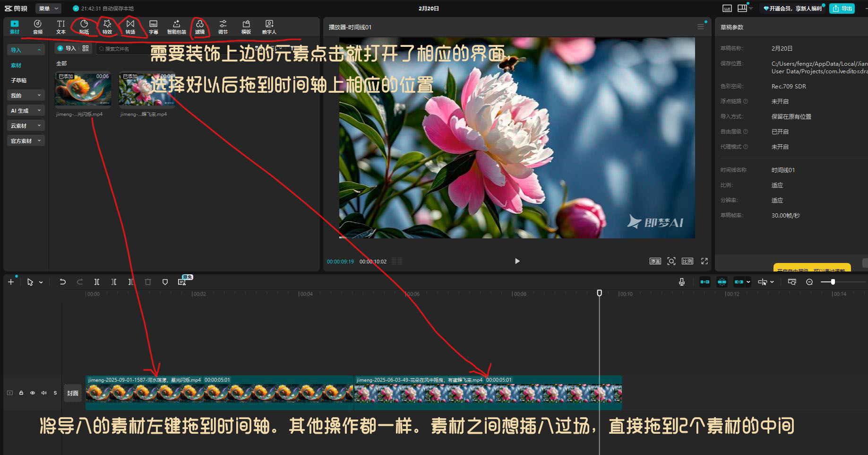This screenshot has height=455, width=868.
Task: Lock the main video track
Action: tap(21, 393)
